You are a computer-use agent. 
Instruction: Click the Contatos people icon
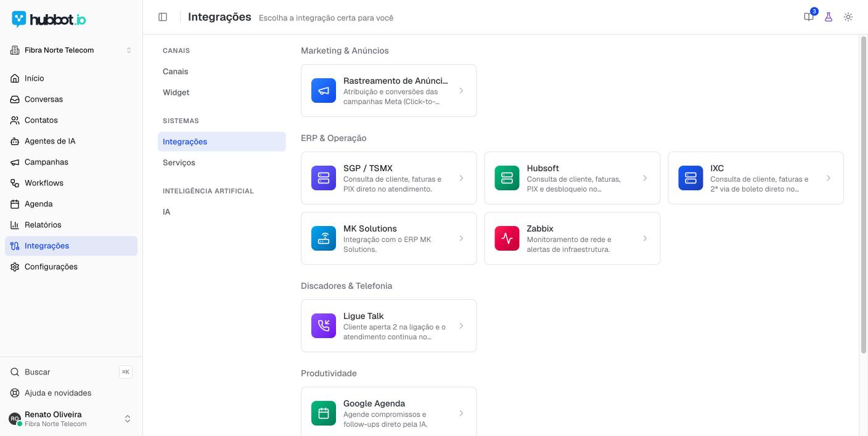15,120
